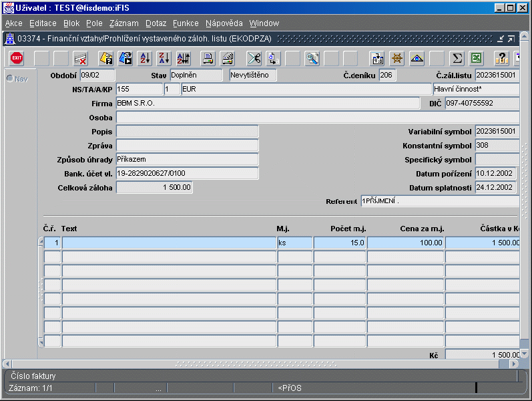Viewport: 532px width, 401px height.
Task: Click the red EXIT toolbar icon
Action: tap(17, 58)
